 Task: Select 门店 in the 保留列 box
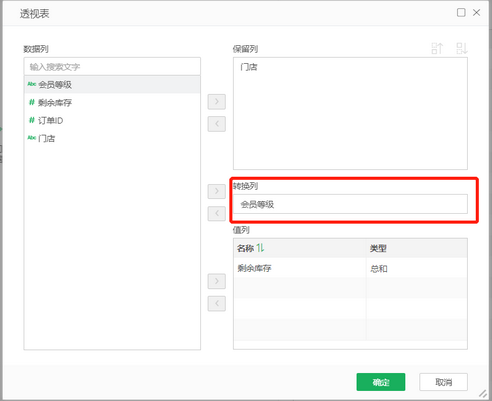[x=249, y=67]
